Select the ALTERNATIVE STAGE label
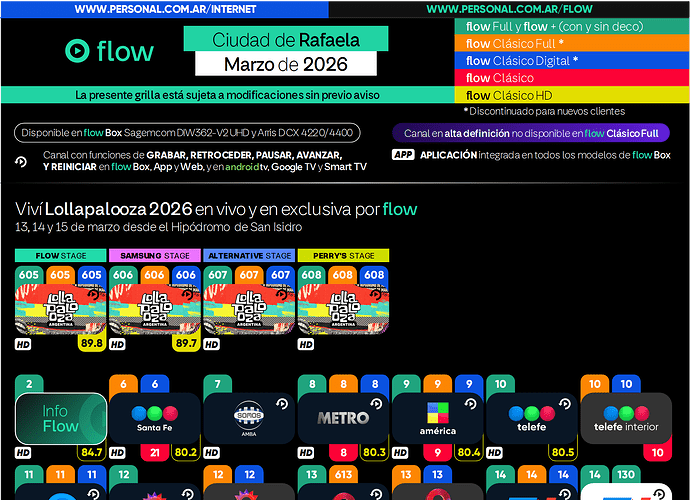The height and width of the screenshot is (500, 690). [249, 255]
